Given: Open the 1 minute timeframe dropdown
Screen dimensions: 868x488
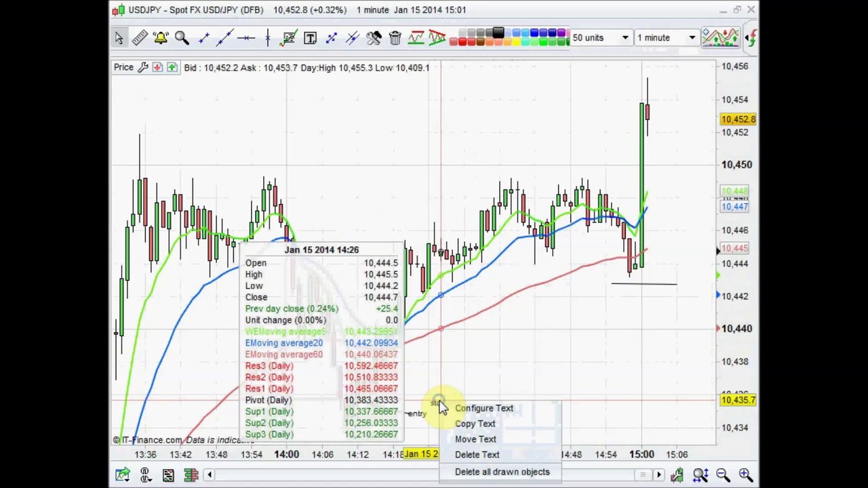Looking at the screenshot, I should pyautogui.click(x=666, y=38).
